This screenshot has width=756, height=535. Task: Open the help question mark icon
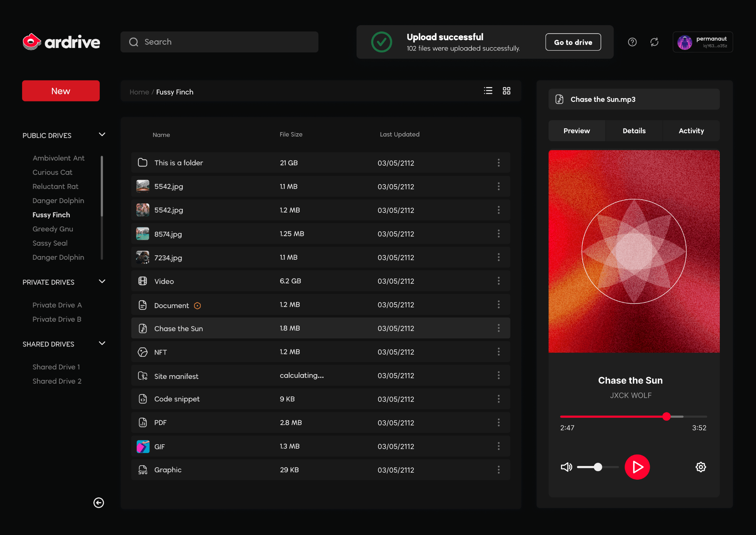click(632, 42)
